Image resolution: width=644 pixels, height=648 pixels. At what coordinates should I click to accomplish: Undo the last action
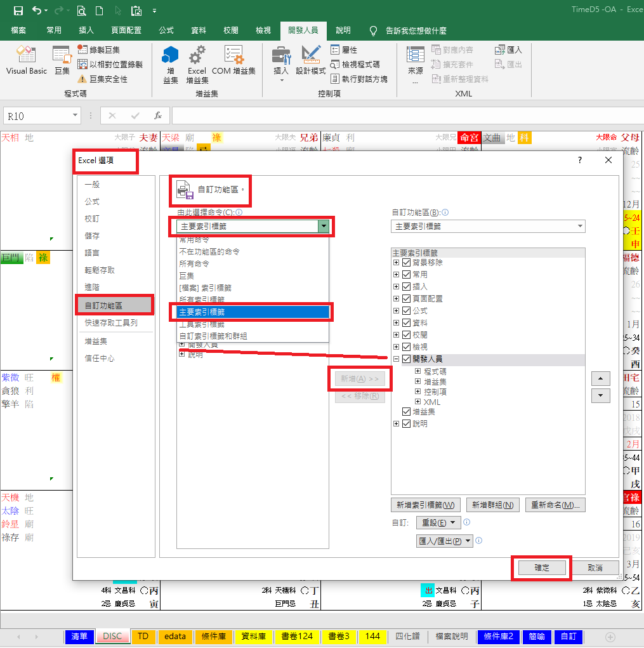37,10
